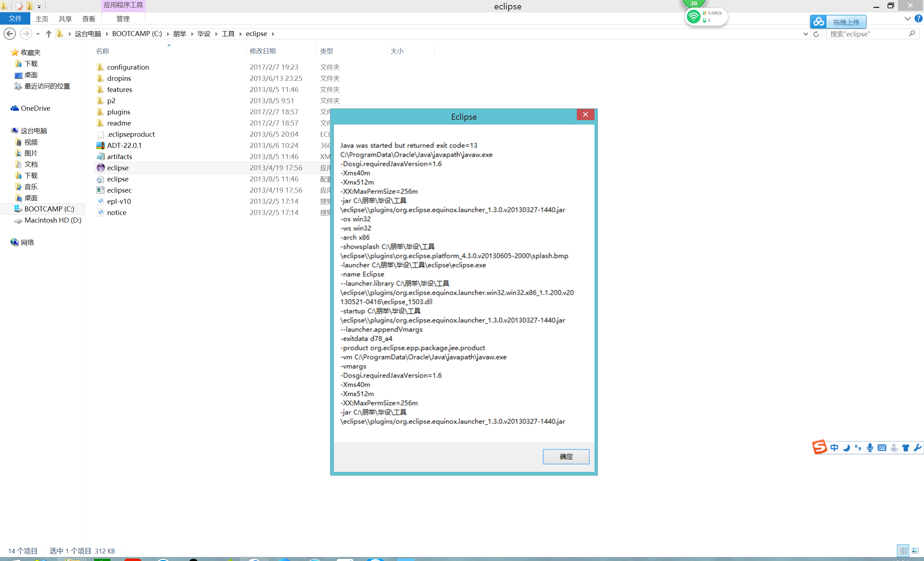Click the back navigation arrow
The width and height of the screenshot is (924, 561).
pos(10,34)
